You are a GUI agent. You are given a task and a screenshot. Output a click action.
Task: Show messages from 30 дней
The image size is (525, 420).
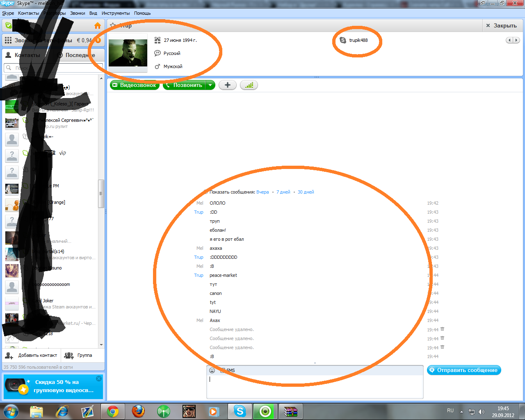point(306,192)
